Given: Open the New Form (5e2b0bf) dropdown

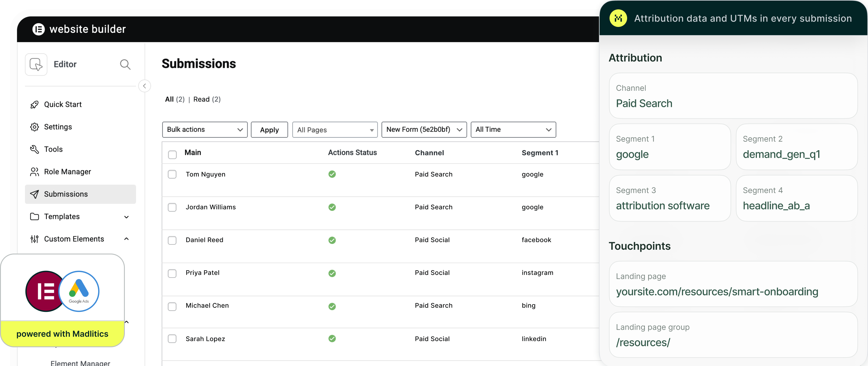Looking at the screenshot, I should 424,130.
